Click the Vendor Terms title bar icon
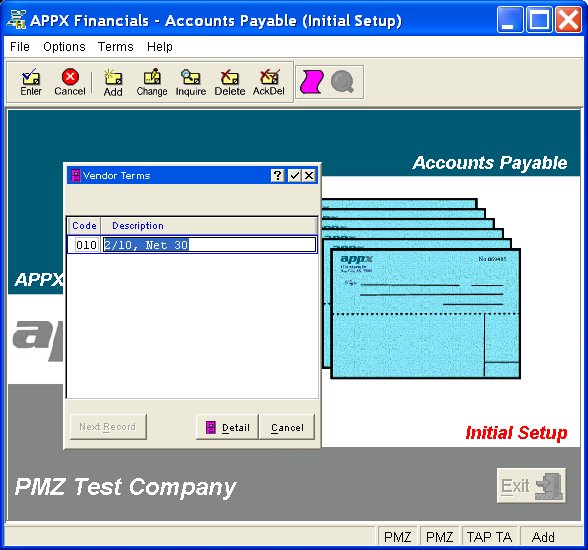Viewport: 588px width, 550px height. click(x=76, y=175)
